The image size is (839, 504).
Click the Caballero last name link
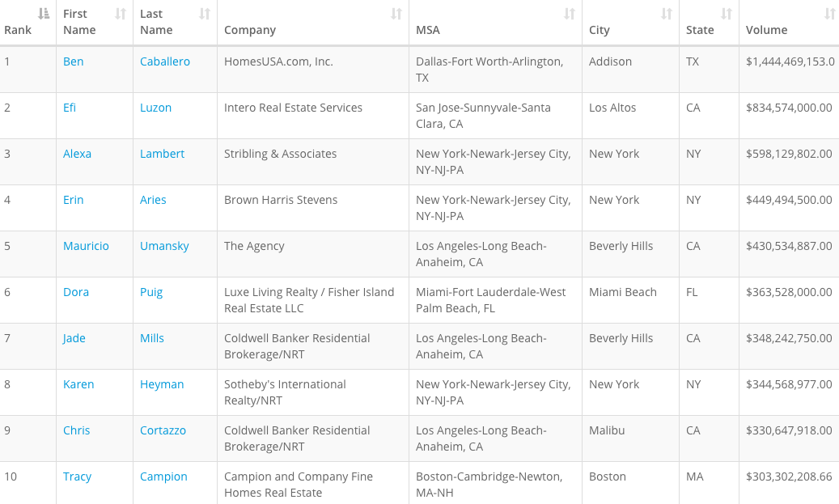point(165,61)
